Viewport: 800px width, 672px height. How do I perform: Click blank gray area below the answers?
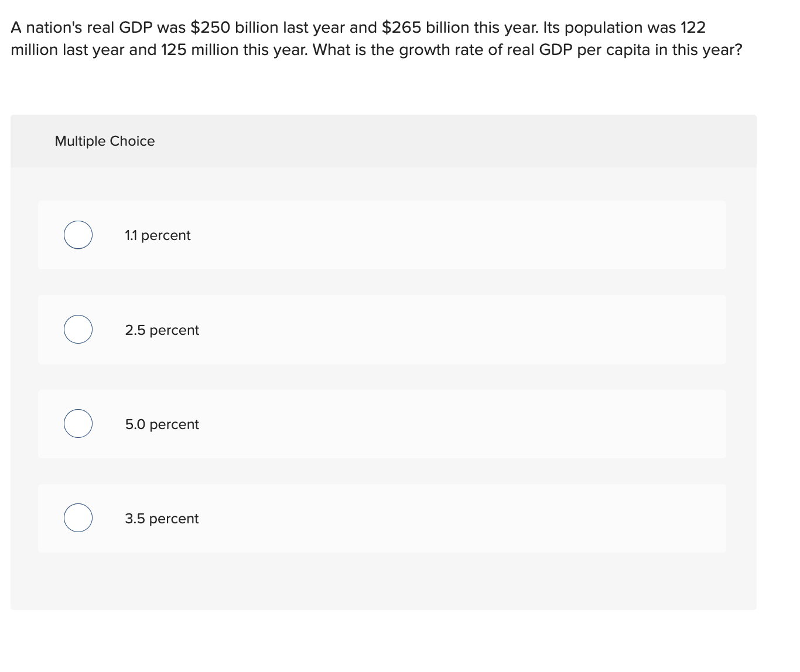click(383, 581)
